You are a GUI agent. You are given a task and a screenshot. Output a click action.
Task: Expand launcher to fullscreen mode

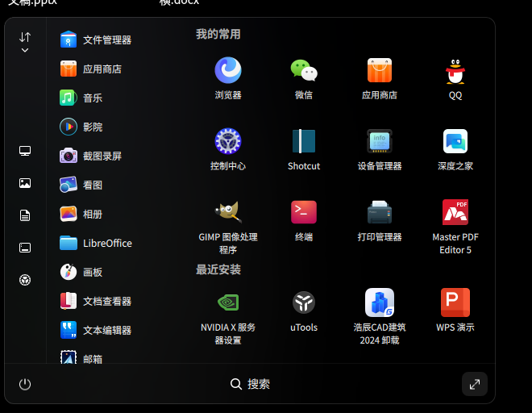474,384
